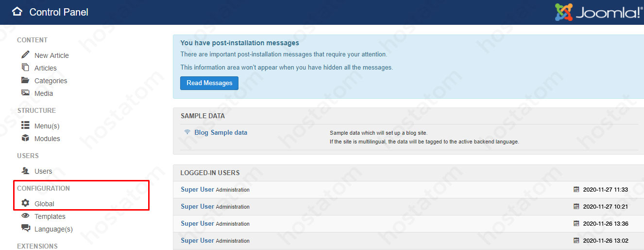Screen dimensions: 644x250
Task: Click the Global configuration gear icon
Action: click(25, 203)
